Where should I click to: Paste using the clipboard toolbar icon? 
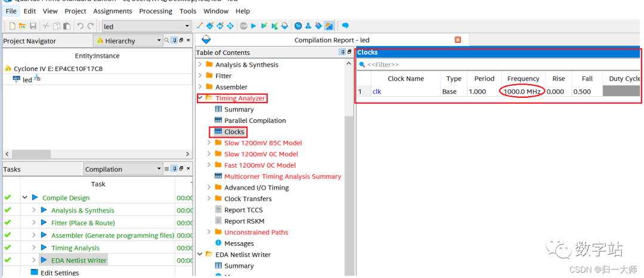67,26
